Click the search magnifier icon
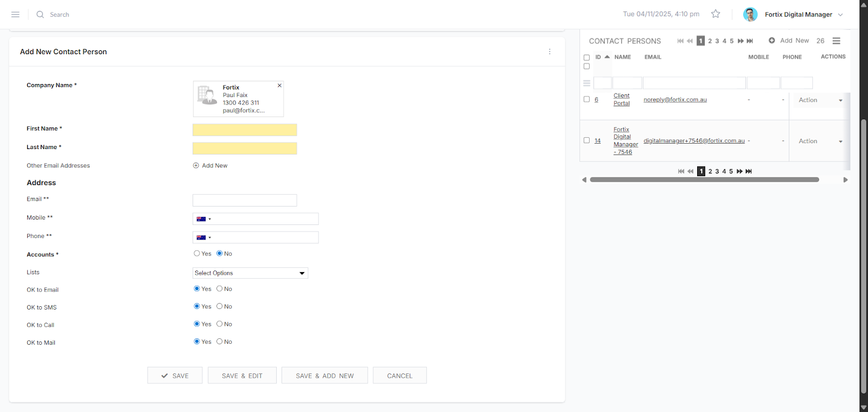The width and height of the screenshot is (868, 412). [x=40, y=15]
